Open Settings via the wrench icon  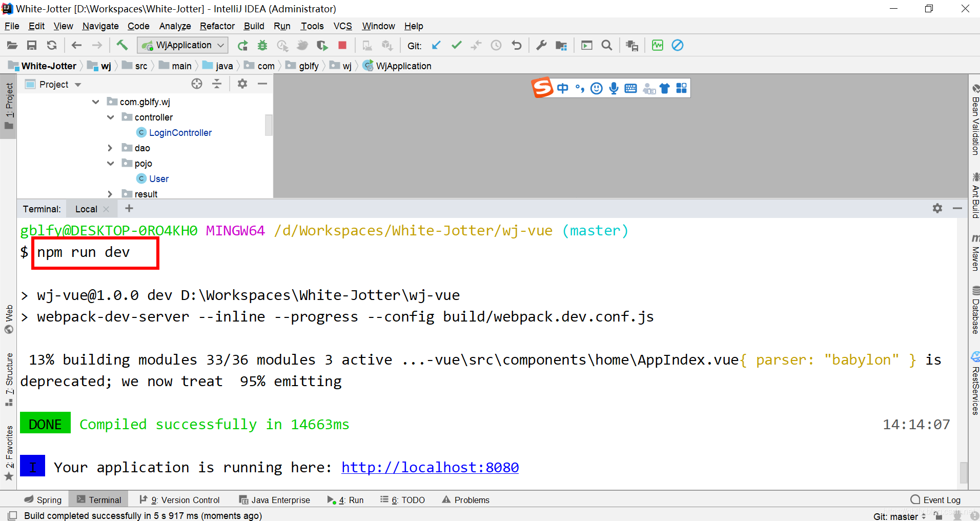[541, 46]
